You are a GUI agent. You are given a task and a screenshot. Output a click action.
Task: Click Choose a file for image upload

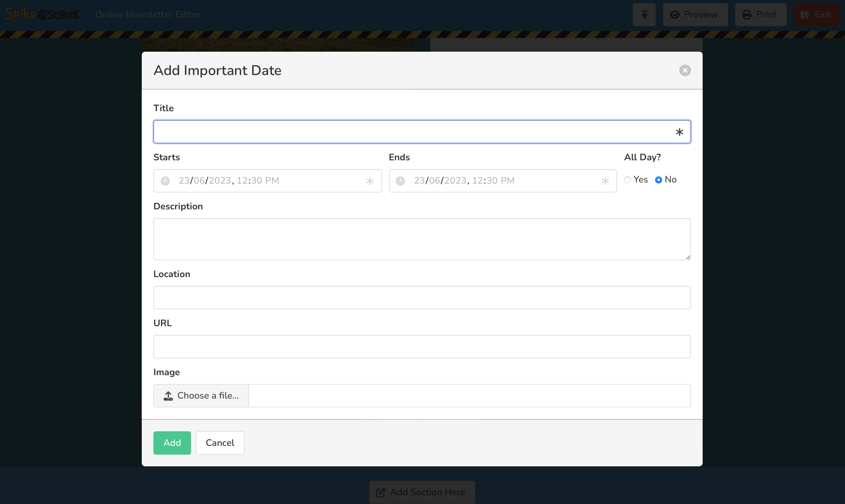click(x=201, y=395)
